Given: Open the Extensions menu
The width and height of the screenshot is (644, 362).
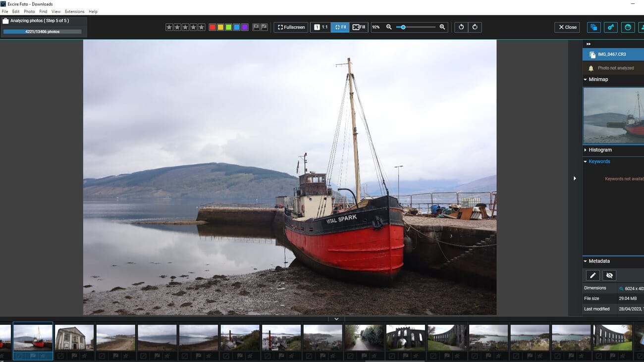Looking at the screenshot, I should 74,11.
